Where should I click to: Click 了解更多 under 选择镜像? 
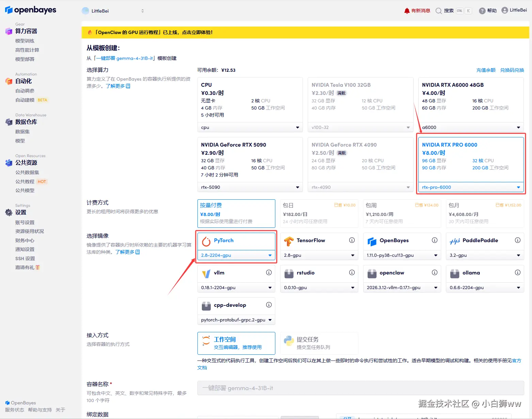click(x=127, y=252)
